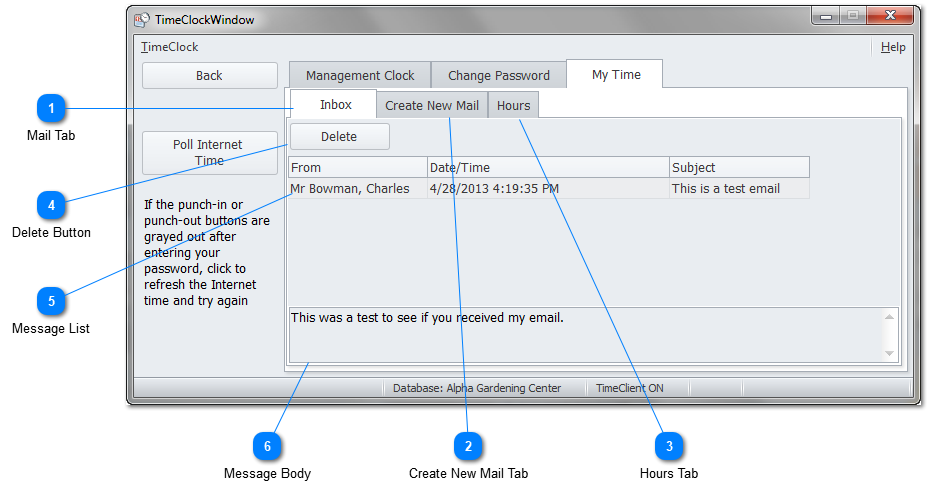Click the blue callout badge number 1
Screen dimensions: 930x497
point(52,108)
